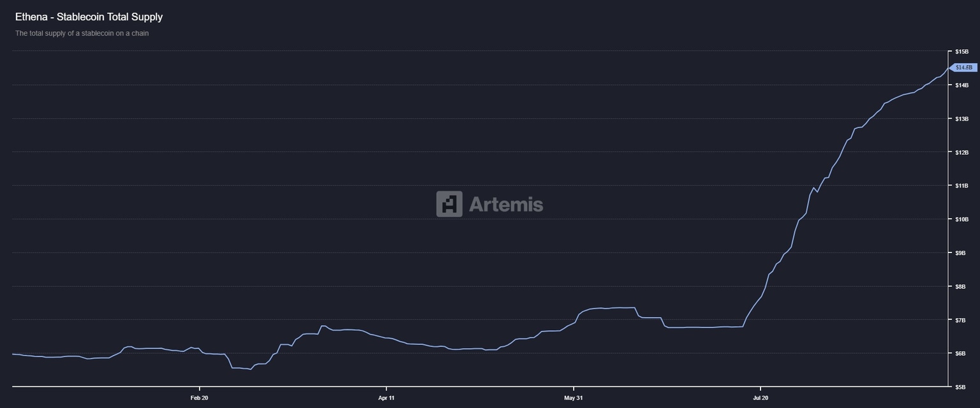Click the $13B axis tick mark
The height and width of the screenshot is (408, 980).
click(950, 118)
